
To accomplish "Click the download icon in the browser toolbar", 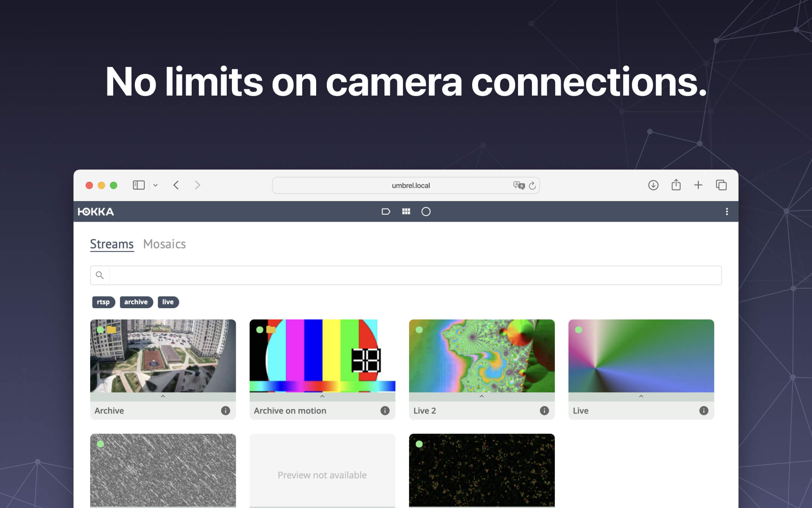I will [653, 185].
